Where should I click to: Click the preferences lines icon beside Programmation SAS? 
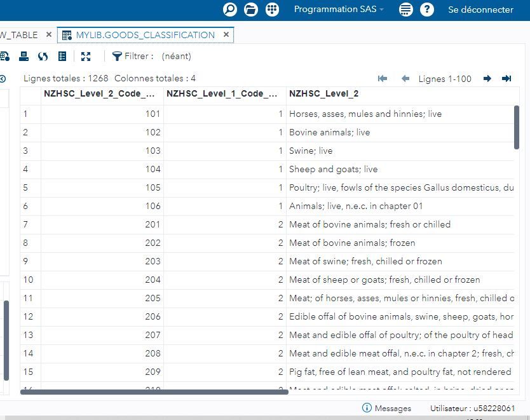click(405, 10)
